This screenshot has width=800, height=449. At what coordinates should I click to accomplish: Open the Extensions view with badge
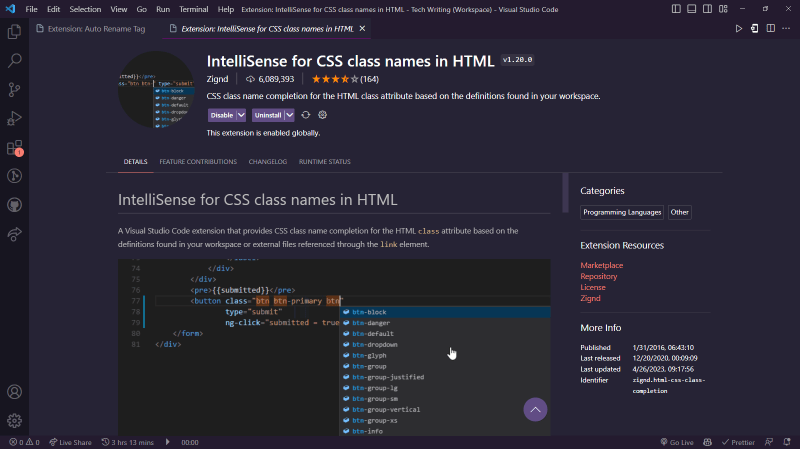[14, 148]
